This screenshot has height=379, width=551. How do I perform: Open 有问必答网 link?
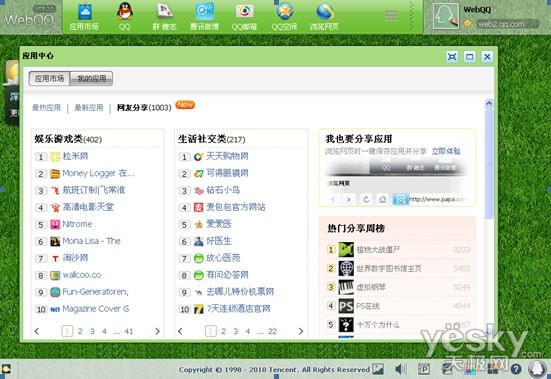[227, 275]
